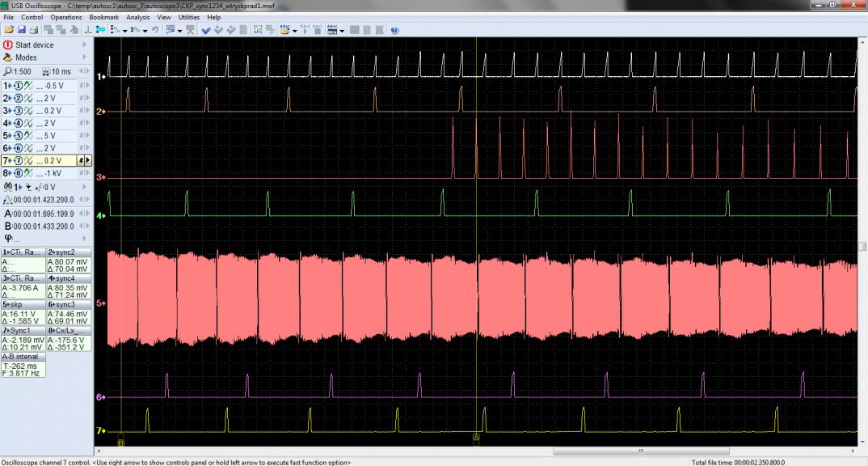Open the Analysis menu

click(x=137, y=17)
